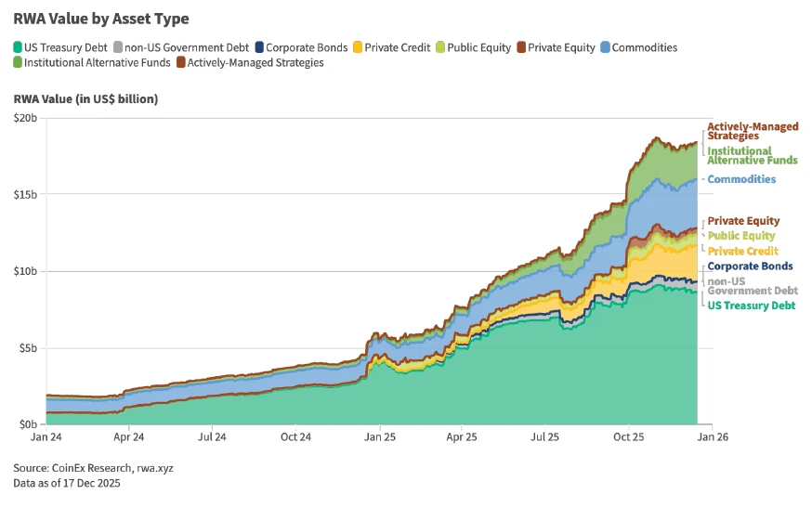Select the blue Commodities legend swatch
Image resolution: width=812 pixels, height=507 pixels.
coord(605,47)
